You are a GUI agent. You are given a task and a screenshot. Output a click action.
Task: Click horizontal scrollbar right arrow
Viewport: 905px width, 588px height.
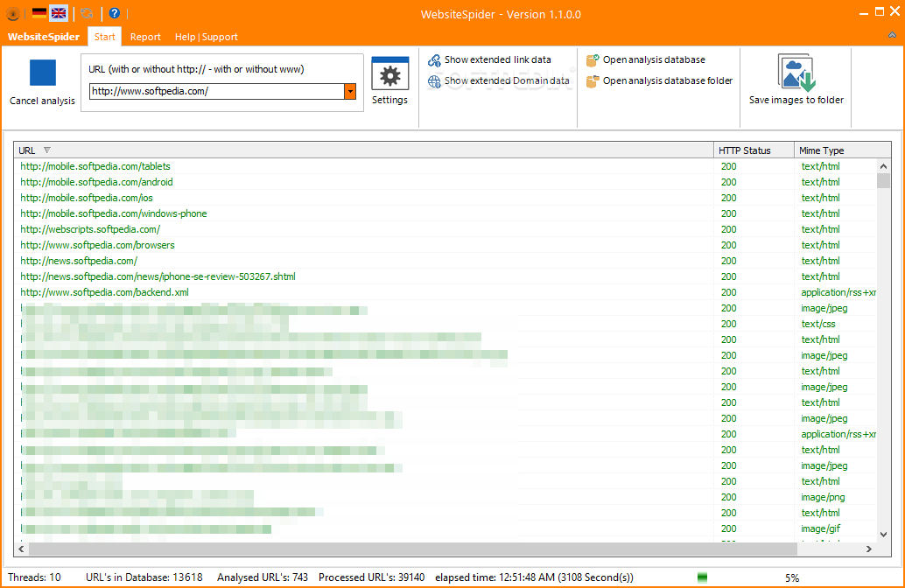click(x=869, y=549)
